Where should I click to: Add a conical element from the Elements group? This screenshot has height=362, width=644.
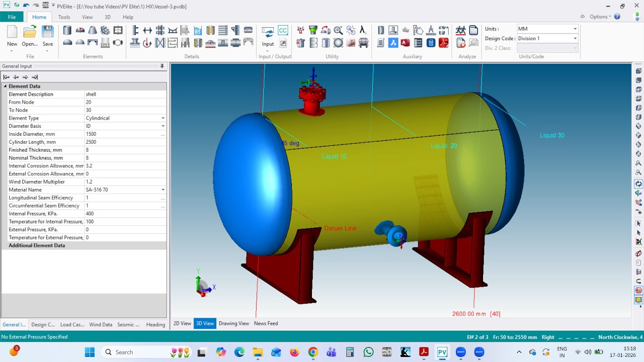pyautogui.click(x=93, y=31)
